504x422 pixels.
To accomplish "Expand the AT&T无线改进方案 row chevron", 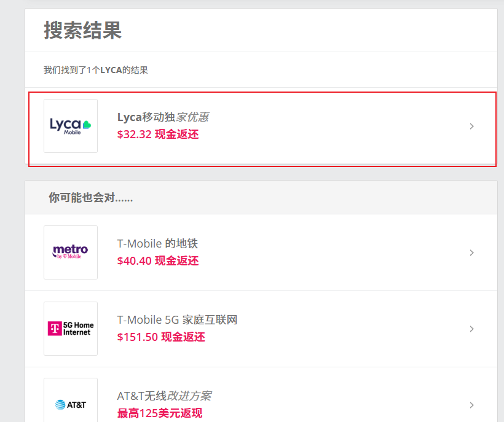I will click(471, 405).
